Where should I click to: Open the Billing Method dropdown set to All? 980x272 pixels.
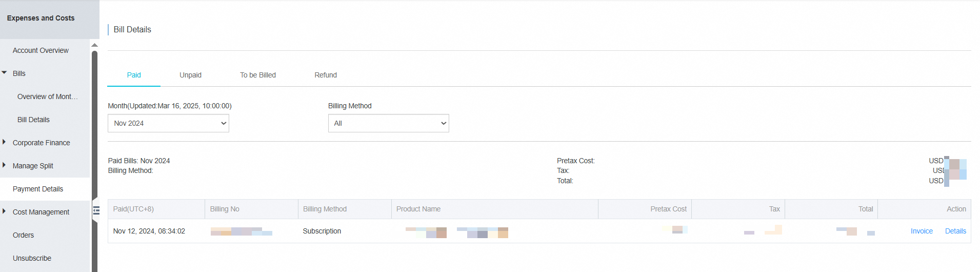[388, 123]
